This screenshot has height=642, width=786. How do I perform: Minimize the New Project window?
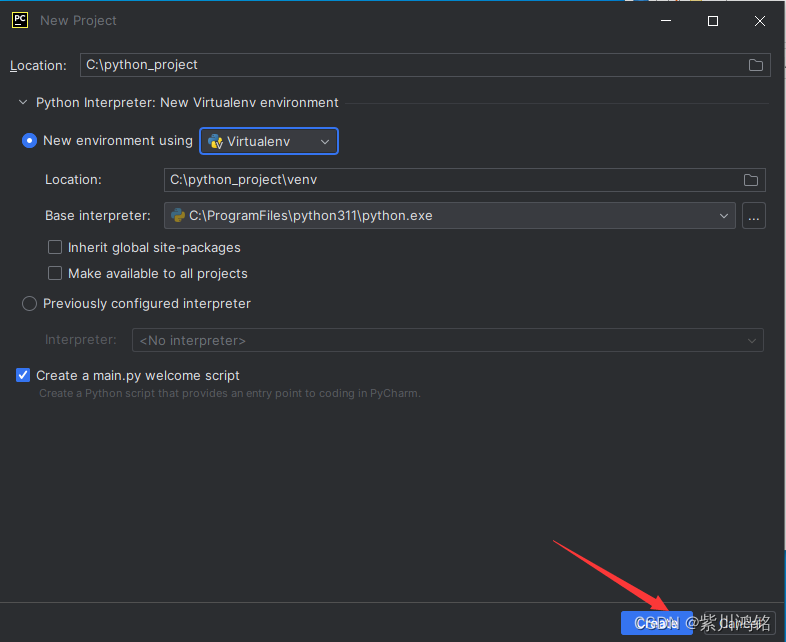666,21
